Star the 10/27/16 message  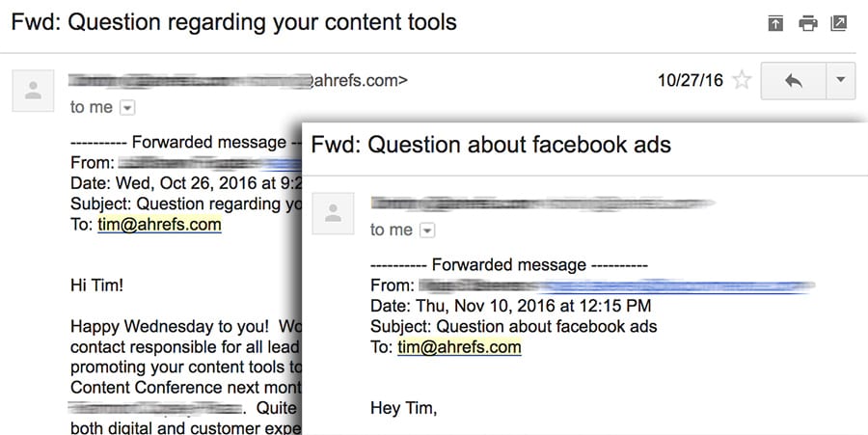[x=741, y=81]
